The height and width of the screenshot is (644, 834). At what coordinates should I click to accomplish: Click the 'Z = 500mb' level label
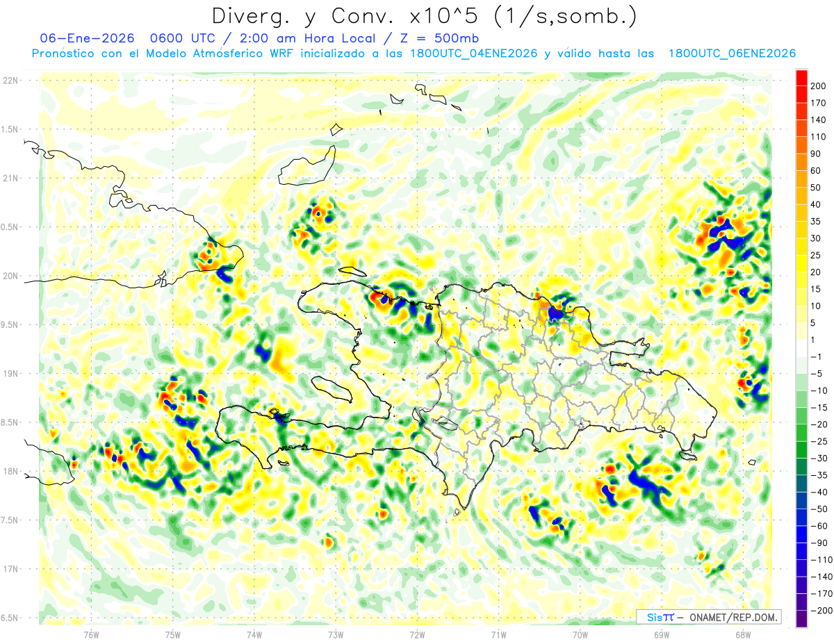438,39
